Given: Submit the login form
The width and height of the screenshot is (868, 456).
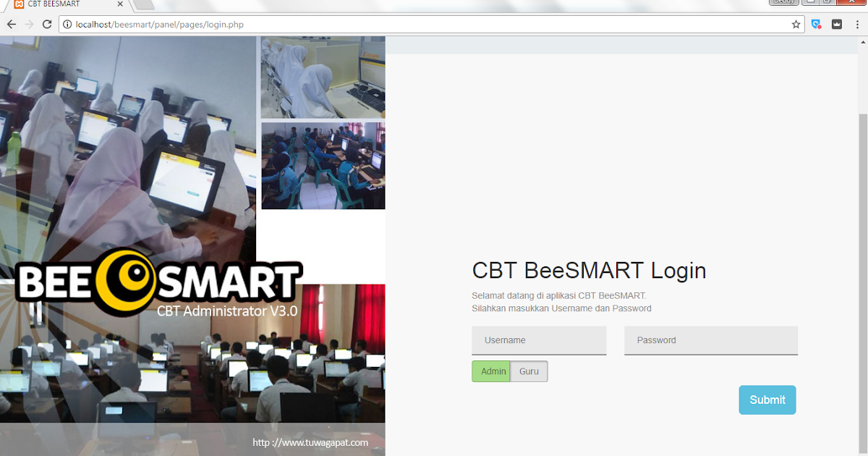Looking at the screenshot, I should (x=767, y=400).
